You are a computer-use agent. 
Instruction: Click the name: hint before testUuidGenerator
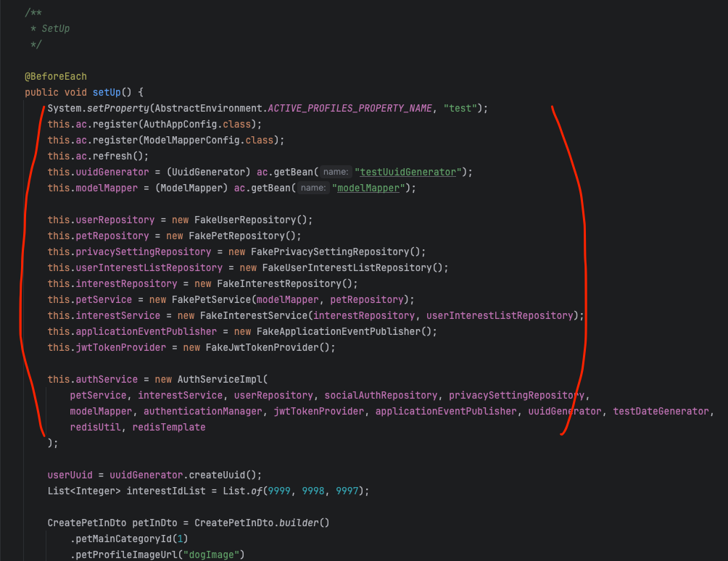[336, 173]
